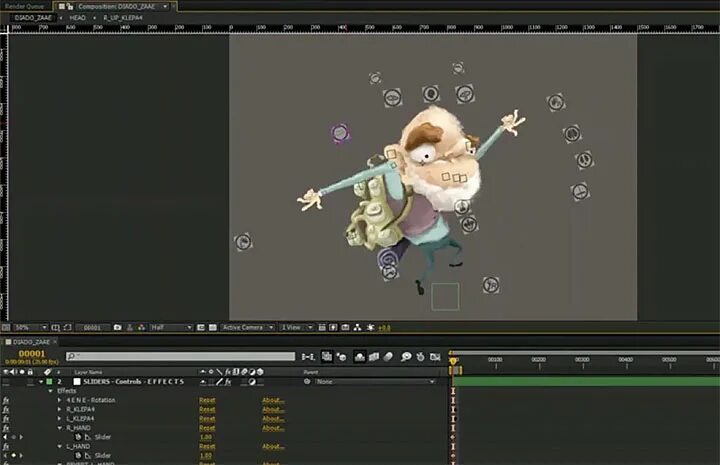Click the L_HAND Slider value 1.00

point(206,455)
